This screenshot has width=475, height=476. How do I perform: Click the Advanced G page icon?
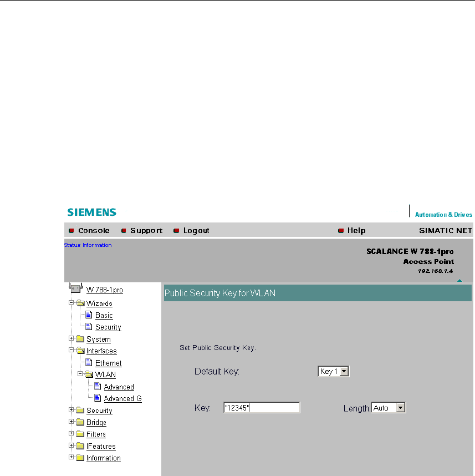[x=98, y=398]
